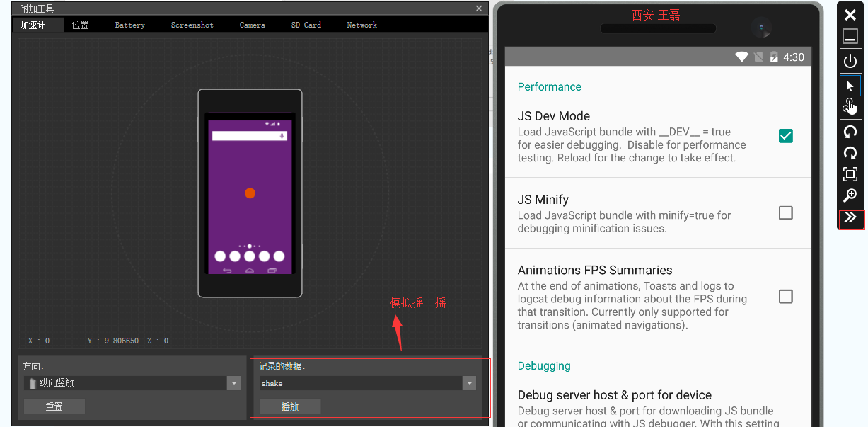Select single point mouse input tool
Image resolution: width=868 pixels, height=427 pixels.
tap(850, 86)
